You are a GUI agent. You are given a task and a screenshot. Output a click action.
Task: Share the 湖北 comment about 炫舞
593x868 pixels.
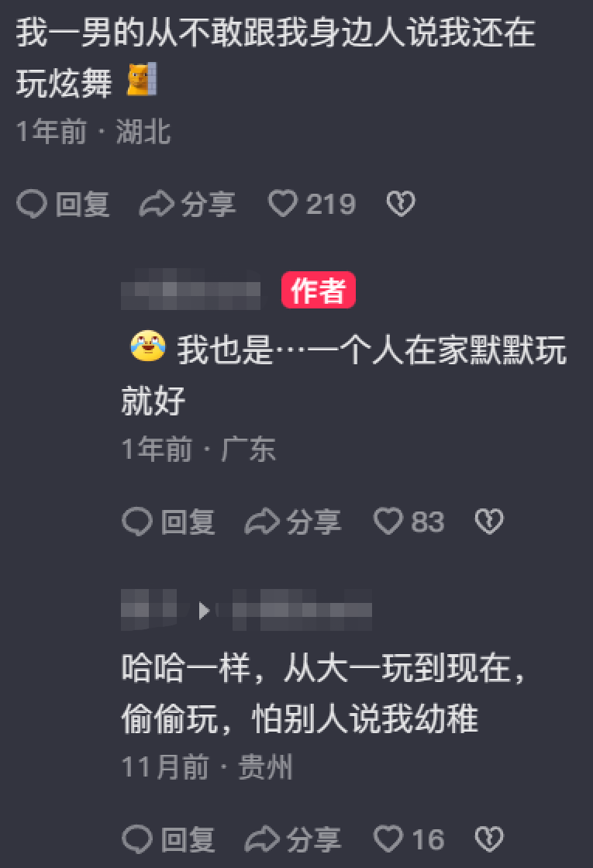tap(187, 205)
